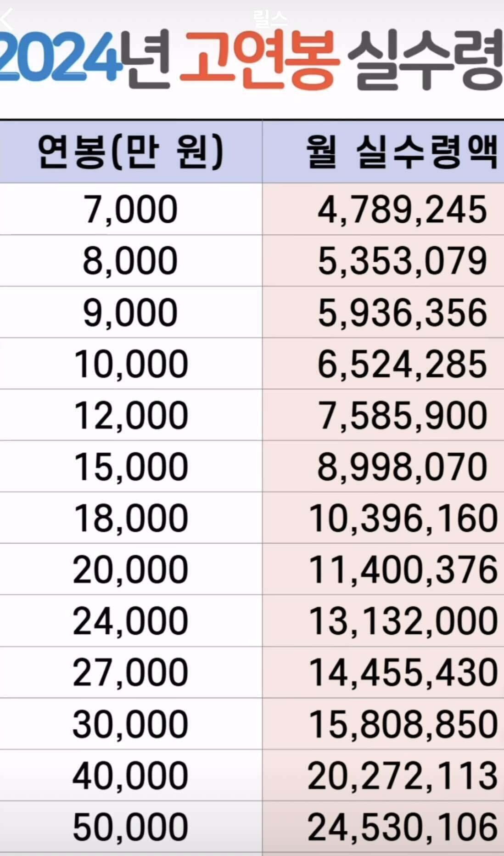This screenshot has height=856, width=504.
Task: Select the 15,000 salary cell
Action: [131, 467]
